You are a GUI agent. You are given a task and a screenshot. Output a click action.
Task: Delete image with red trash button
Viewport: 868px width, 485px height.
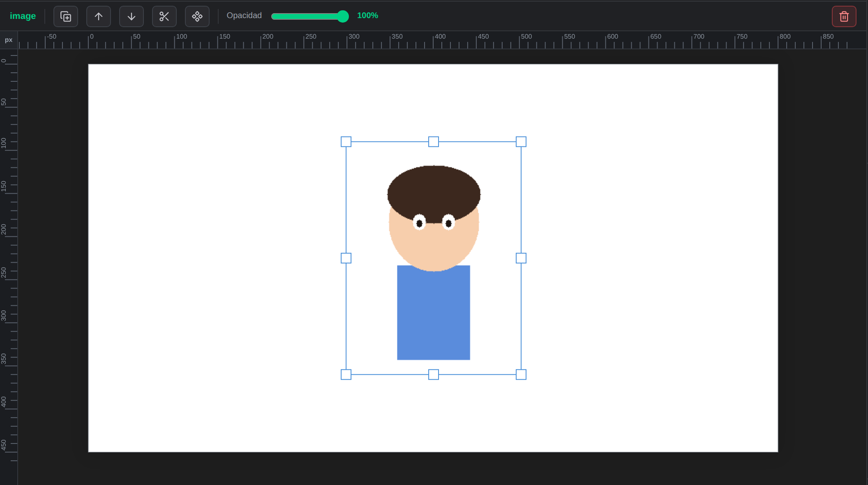click(x=844, y=16)
